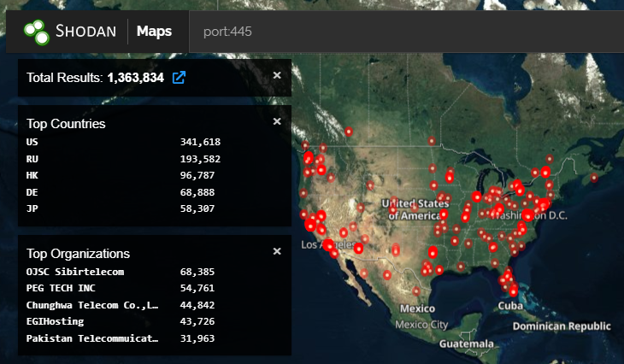Close the Top Organizations panel
This screenshot has height=364, width=624.
point(277,251)
